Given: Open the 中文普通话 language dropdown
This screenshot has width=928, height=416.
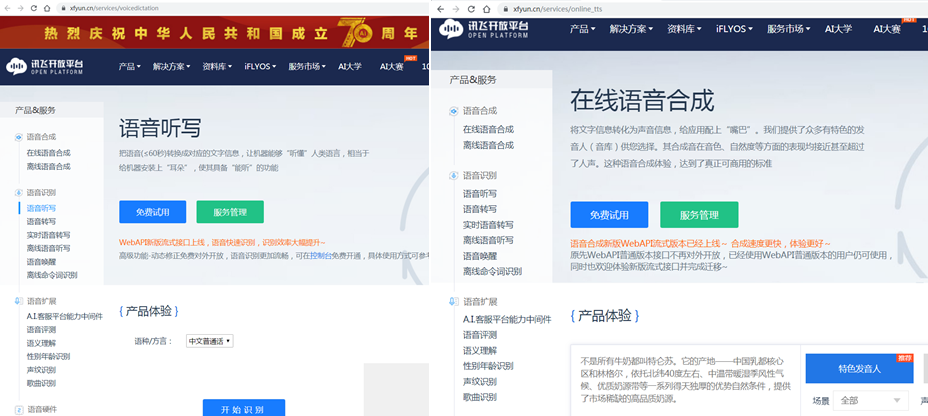Looking at the screenshot, I should [x=210, y=341].
